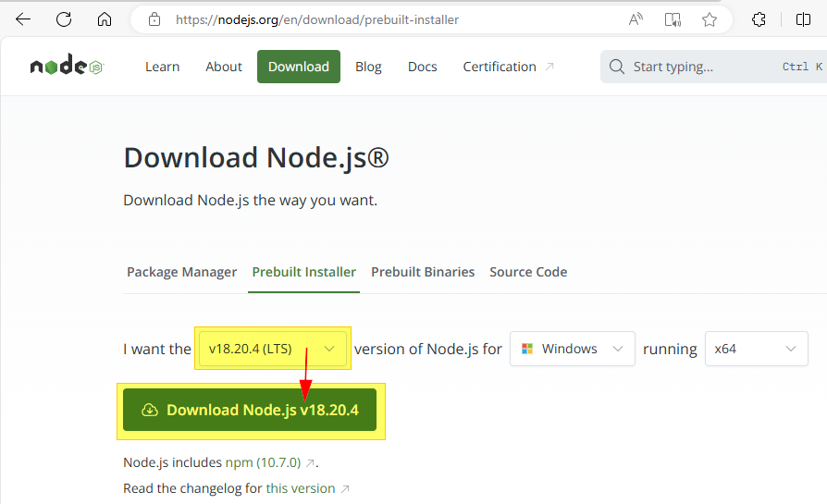Click the 'Download Node.js®' heading
Screen dimensions: 827x504
pyautogui.click(x=256, y=158)
